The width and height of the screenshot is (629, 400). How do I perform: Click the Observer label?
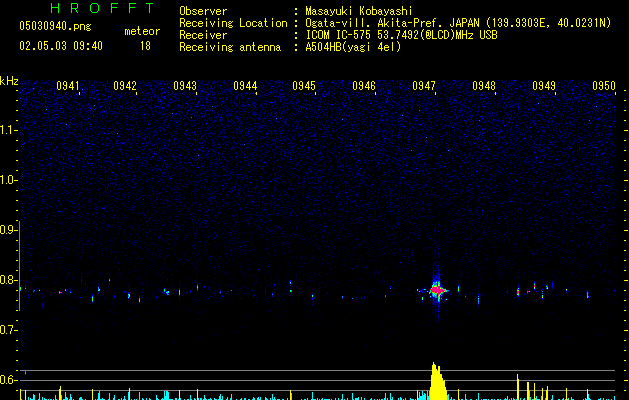(203, 11)
